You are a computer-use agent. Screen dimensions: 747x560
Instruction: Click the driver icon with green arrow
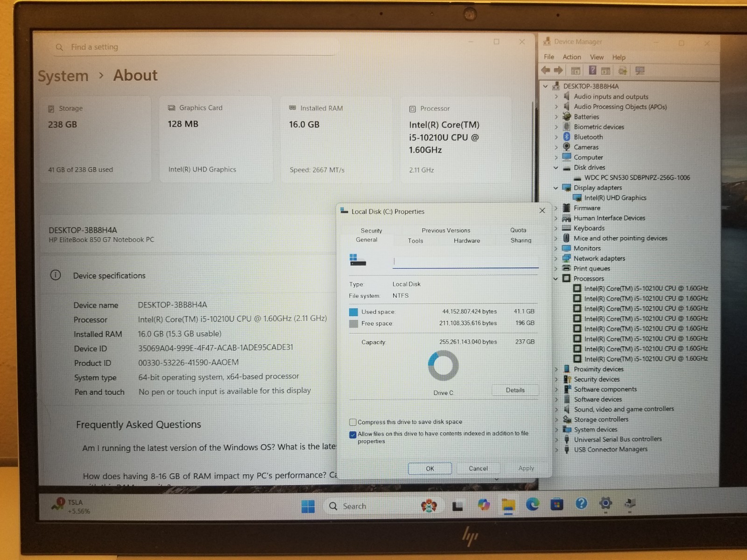tap(622, 71)
